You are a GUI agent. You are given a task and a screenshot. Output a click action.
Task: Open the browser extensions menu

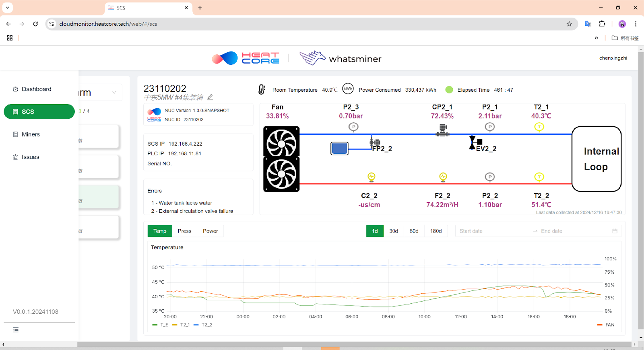click(602, 24)
